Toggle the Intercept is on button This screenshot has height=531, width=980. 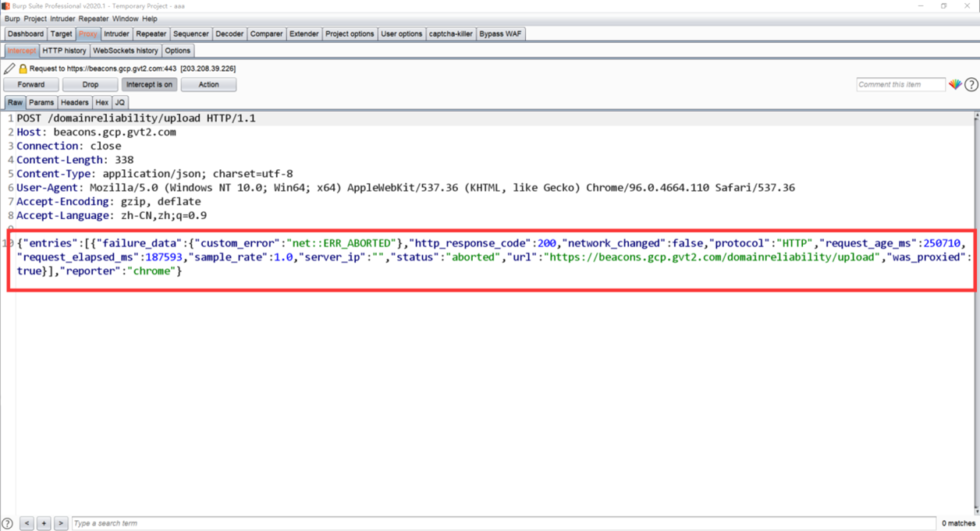point(149,84)
